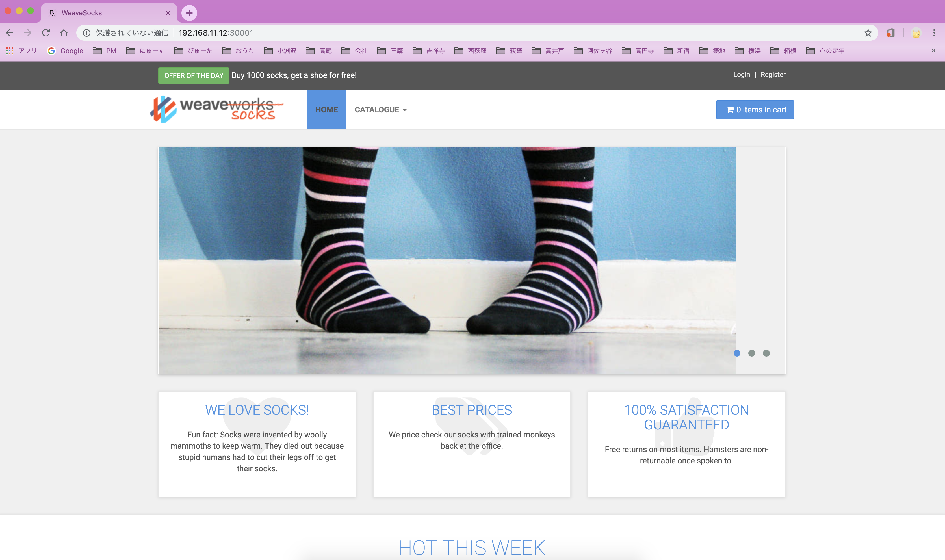
Task: Click the site info icon in address bar
Action: (x=86, y=33)
